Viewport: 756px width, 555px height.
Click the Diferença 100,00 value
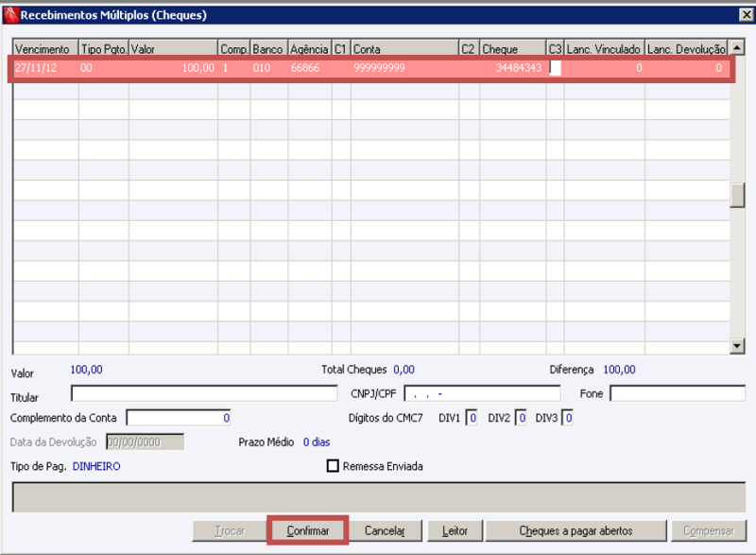click(619, 370)
